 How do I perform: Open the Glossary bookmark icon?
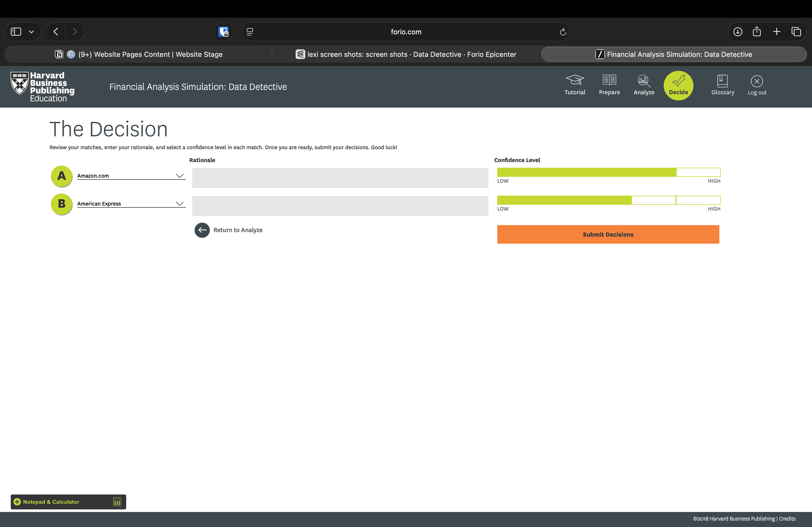click(x=722, y=81)
